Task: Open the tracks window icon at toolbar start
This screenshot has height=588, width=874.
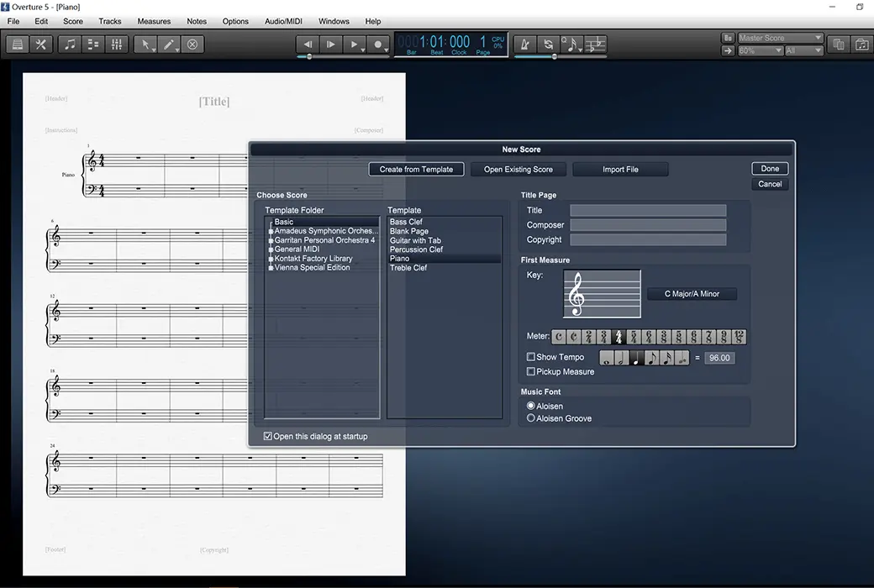Action: click(18, 45)
